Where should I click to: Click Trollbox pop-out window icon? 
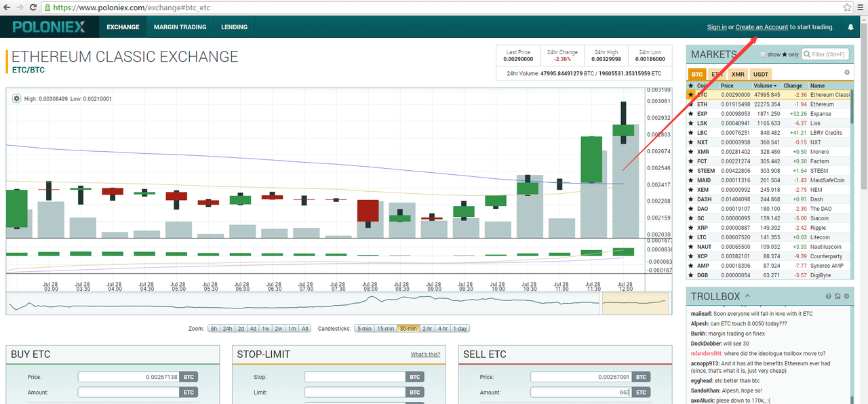point(837,297)
